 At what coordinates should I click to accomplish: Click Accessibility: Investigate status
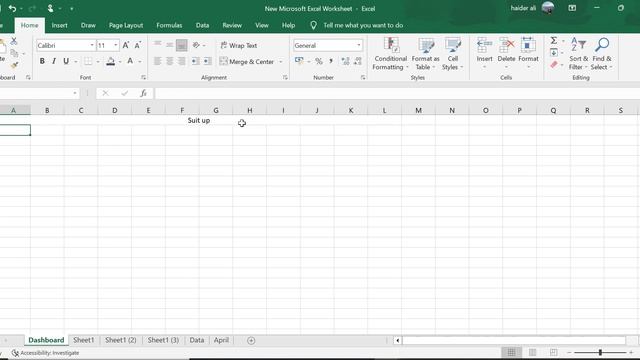click(x=45, y=353)
